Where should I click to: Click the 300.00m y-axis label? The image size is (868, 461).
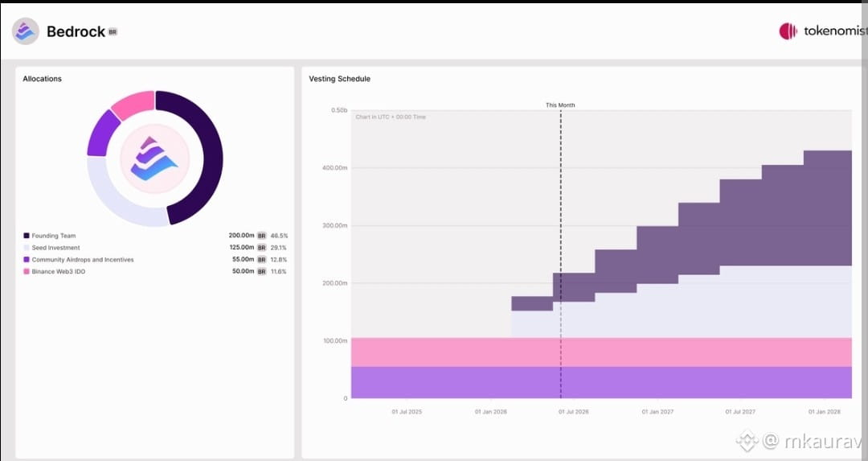(335, 225)
